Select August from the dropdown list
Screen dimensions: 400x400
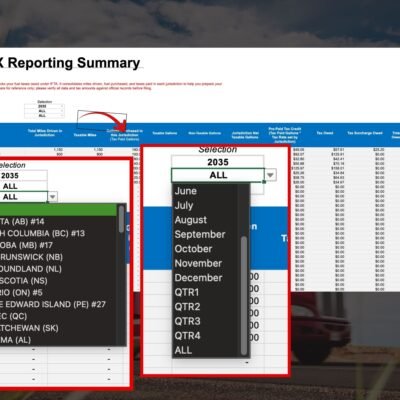pyautogui.click(x=191, y=220)
